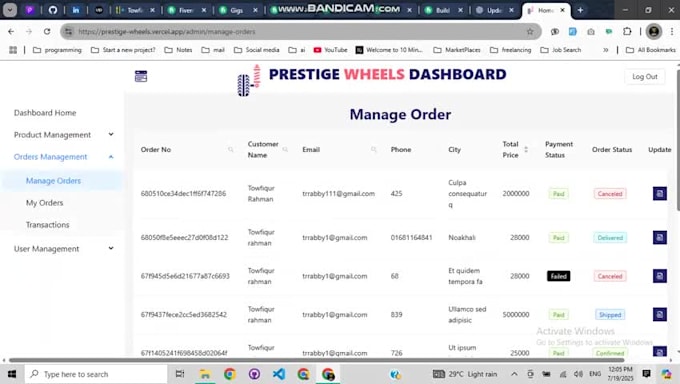680x384 pixels.
Task: Open update icon for order 67f945d5e6d21677a87c6693
Action: 660,276
